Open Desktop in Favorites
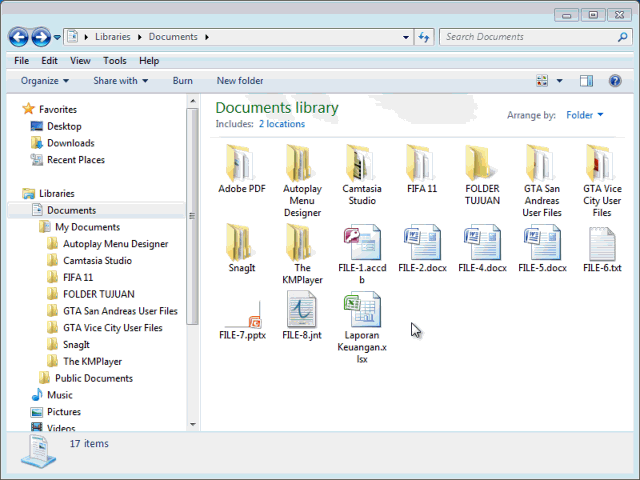This screenshot has height=480, width=640. point(56,127)
